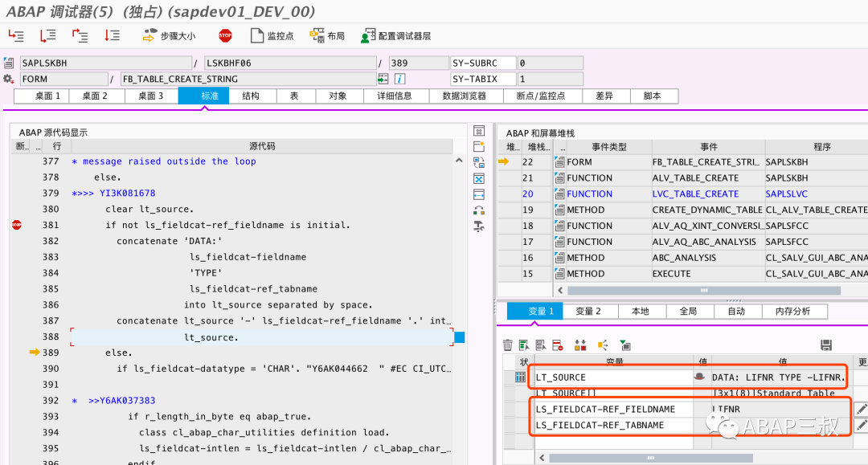Click the services headset icon in side strip
This screenshot has width=868, height=465.
tap(479, 210)
